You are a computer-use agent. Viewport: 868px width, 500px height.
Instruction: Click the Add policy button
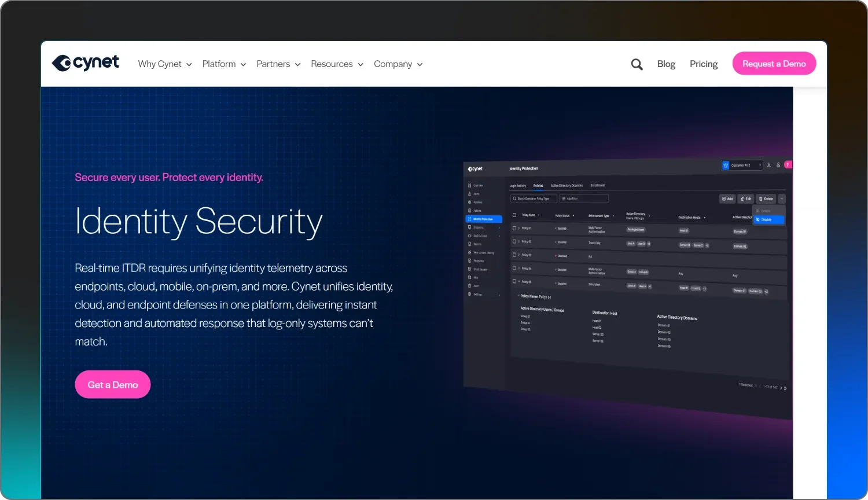727,198
